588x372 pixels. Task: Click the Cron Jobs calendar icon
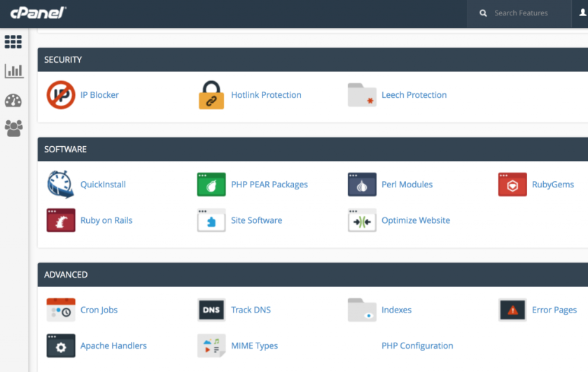pyautogui.click(x=61, y=310)
